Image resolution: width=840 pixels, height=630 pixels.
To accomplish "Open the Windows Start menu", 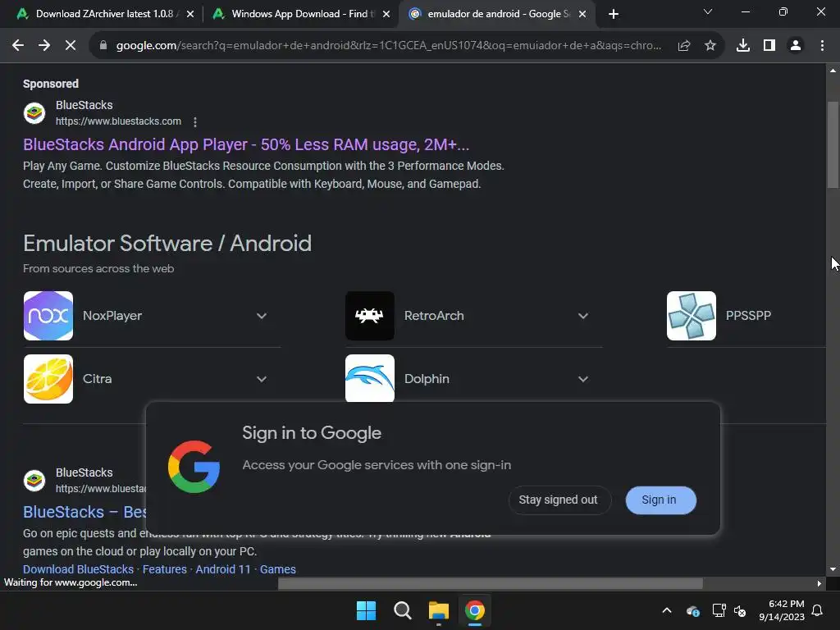I will [x=367, y=610].
